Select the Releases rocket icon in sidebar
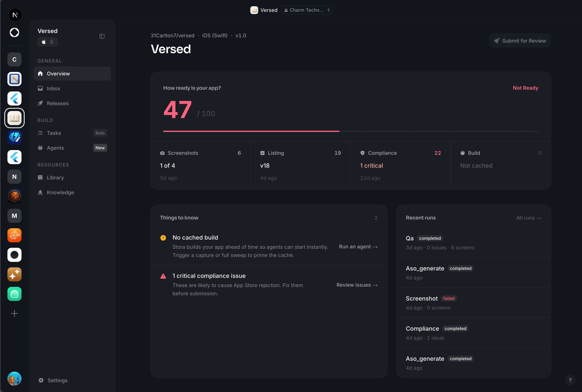The width and height of the screenshot is (582, 392). coord(40,103)
